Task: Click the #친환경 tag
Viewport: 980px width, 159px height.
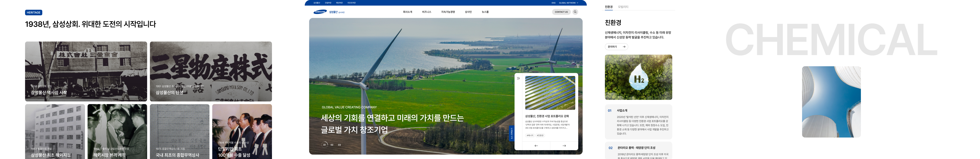Action: point(540,135)
